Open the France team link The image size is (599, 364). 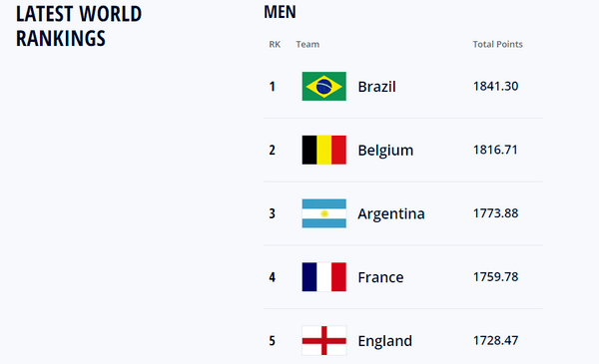pyautogui.click(x=380, y=277)
